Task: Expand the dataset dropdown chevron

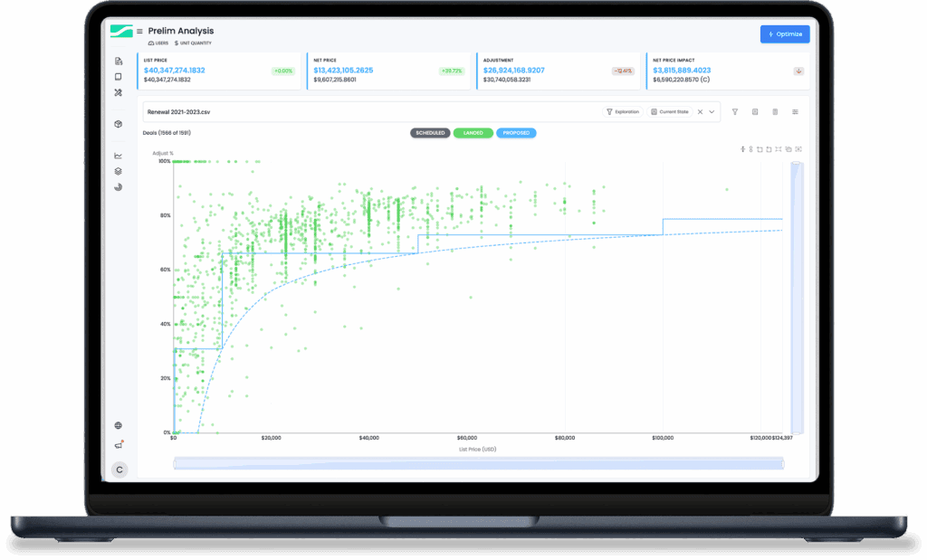Action: coord(712,112)
